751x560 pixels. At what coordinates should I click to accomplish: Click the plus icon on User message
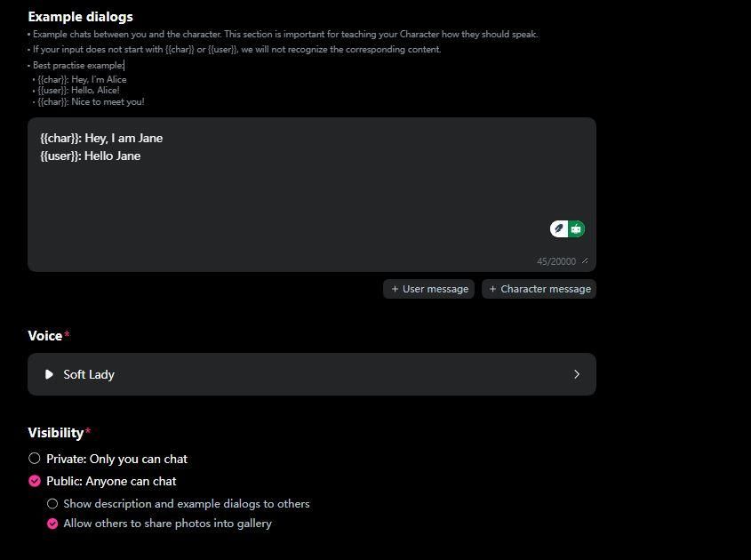tap(395, 289)
